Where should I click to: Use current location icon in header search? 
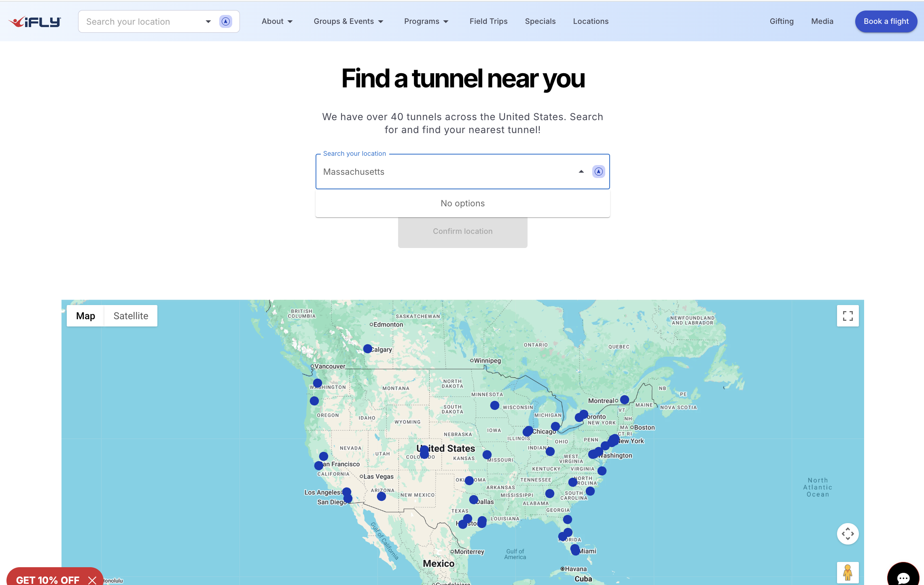coord(226,21)
